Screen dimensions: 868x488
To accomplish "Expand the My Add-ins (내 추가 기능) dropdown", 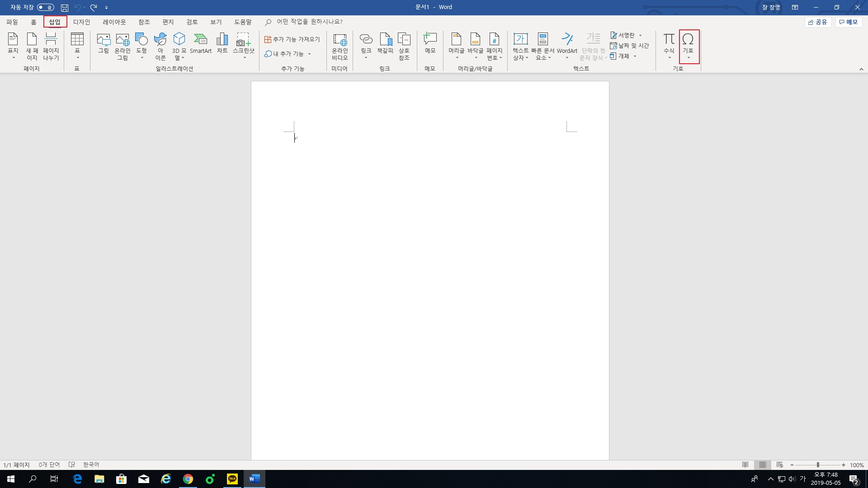I will tap(310, 54).
